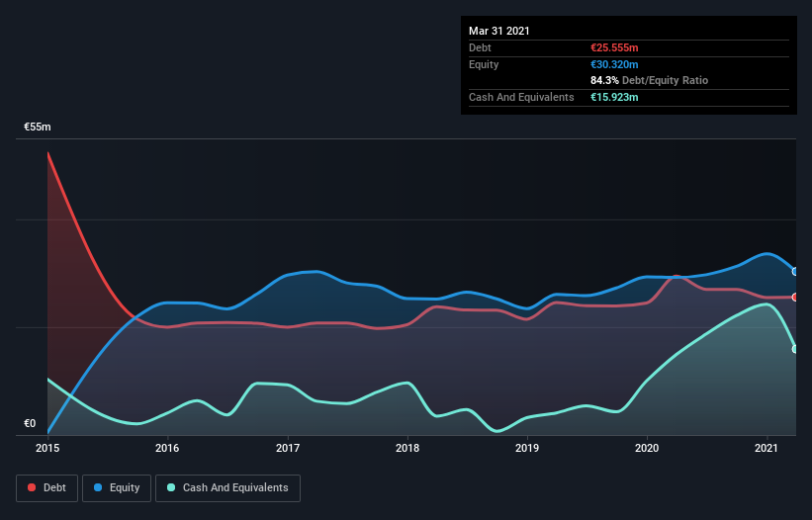Click the blue Equity legend dot

click(98, 487)
